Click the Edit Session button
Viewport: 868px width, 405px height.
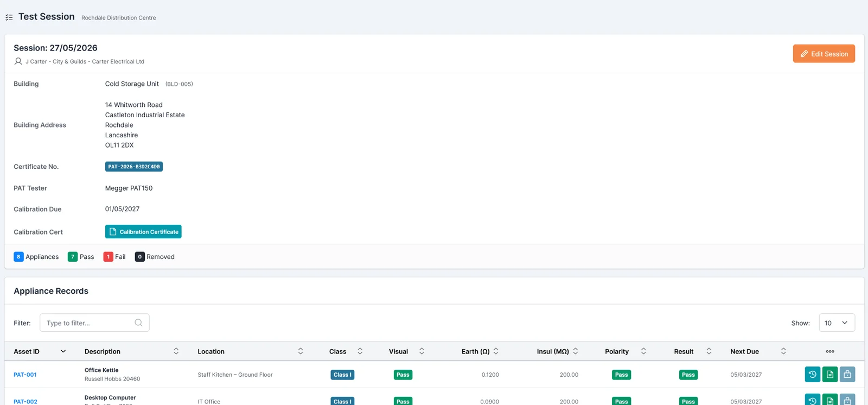824,54
